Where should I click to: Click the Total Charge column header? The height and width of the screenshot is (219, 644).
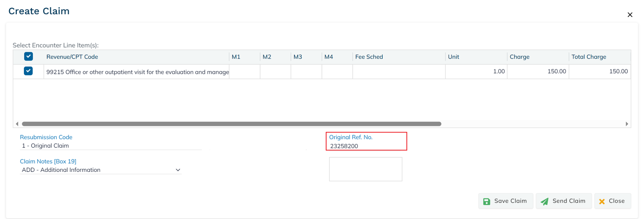(x=589, y=57)
